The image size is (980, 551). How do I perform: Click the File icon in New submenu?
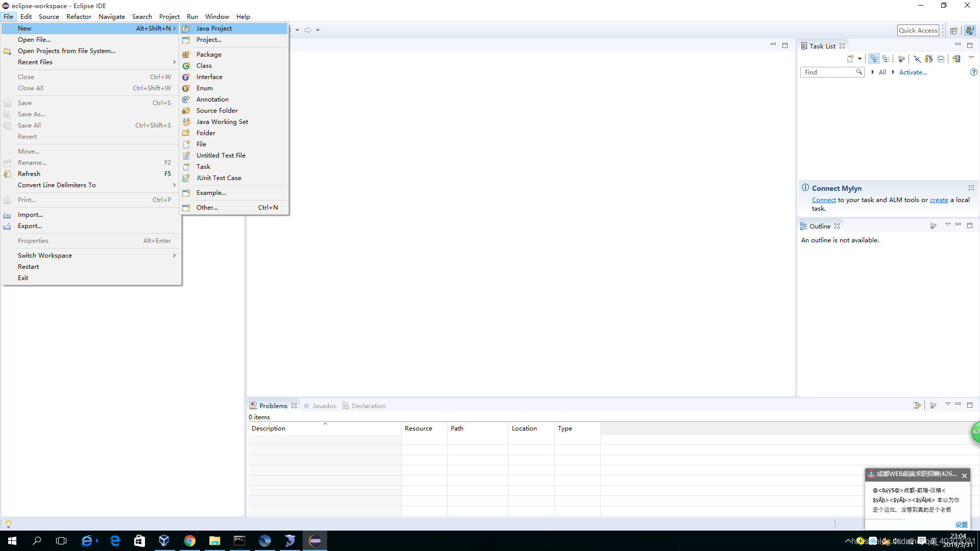pyautogui.click(x=186, y=144)
